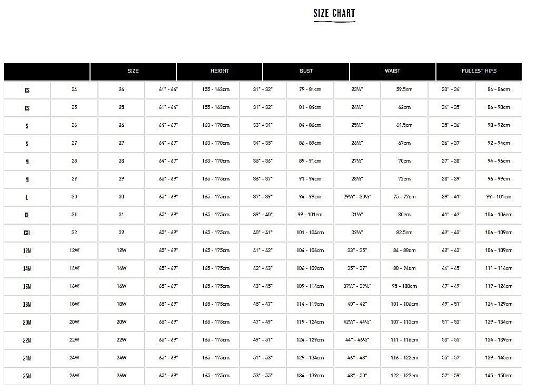537x392 pixels.
Task: Select the 145 - 150cm hips cell
Action: [x=499, y=376]
